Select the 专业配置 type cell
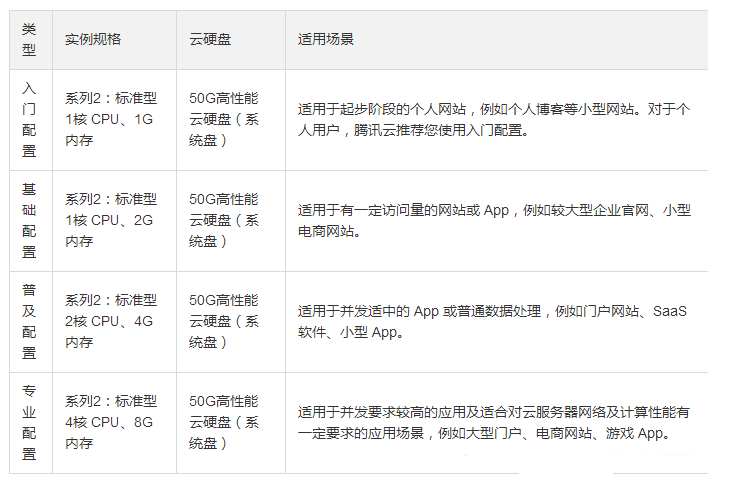 coord(29,422)
